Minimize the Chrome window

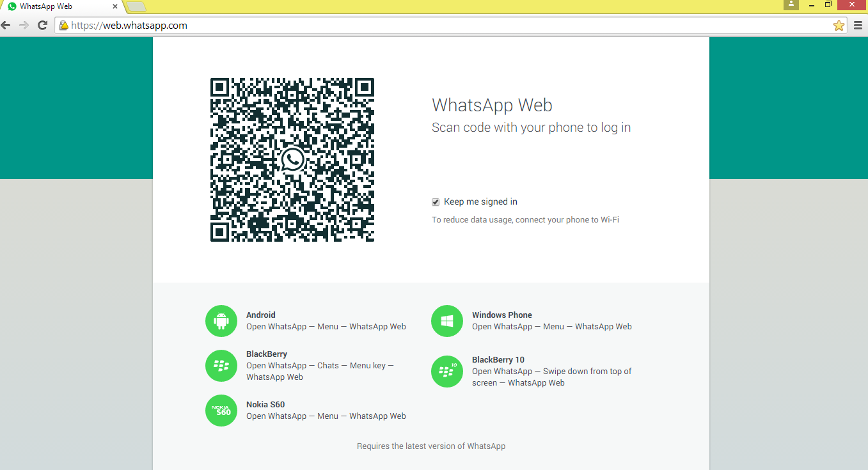point(811,4)
